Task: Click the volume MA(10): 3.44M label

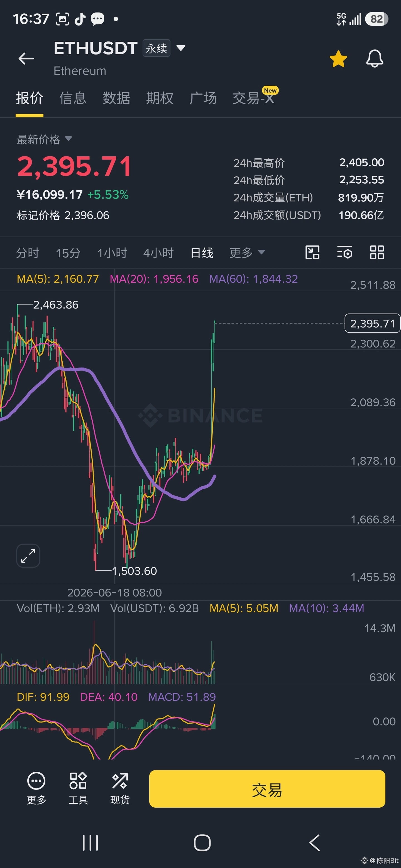Action: tap(326, 608)
